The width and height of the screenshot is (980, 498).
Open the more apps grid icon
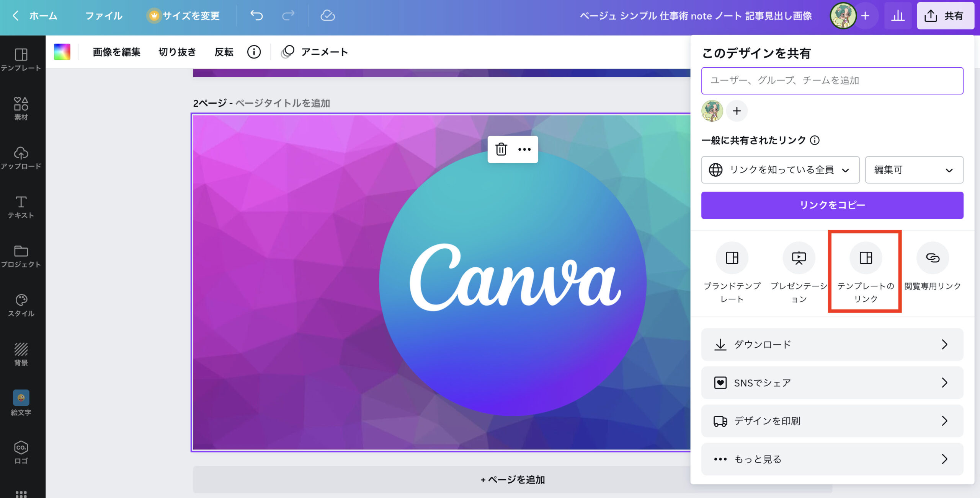21,494
